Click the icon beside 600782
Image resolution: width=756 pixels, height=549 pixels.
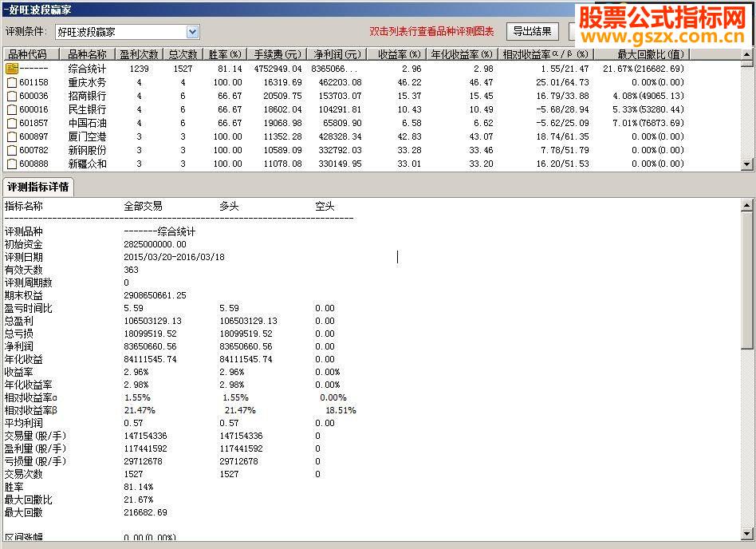[x=12, y=150]
